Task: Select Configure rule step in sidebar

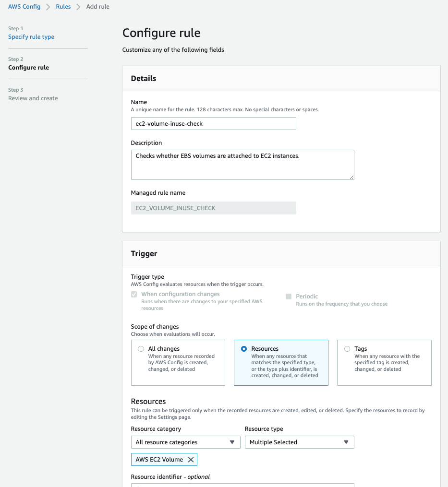Action: (29, 67)
